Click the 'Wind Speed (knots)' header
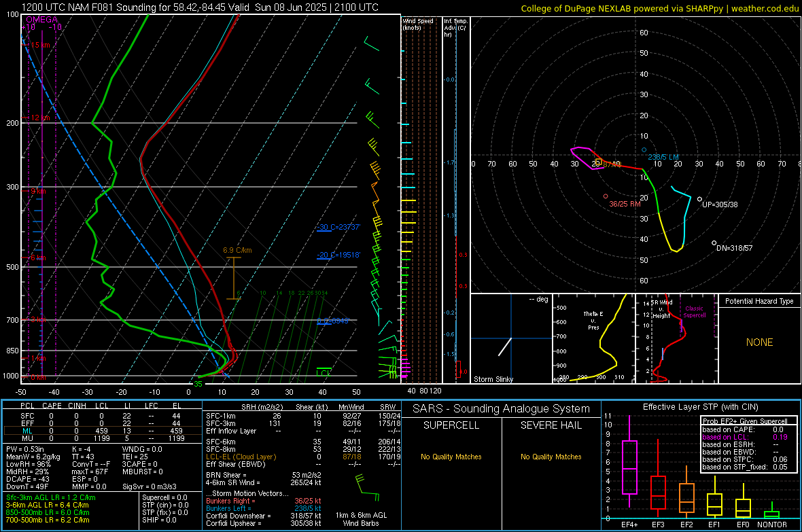 417,24
